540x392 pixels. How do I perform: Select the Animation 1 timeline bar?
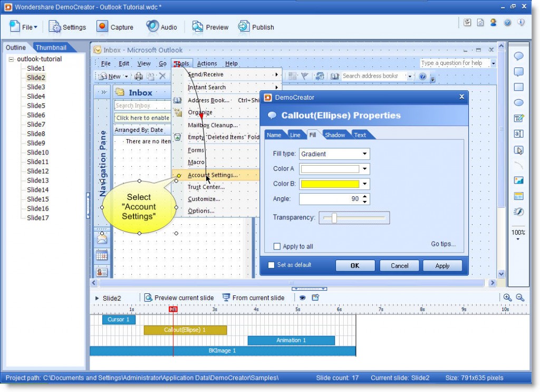coord(291,340)
